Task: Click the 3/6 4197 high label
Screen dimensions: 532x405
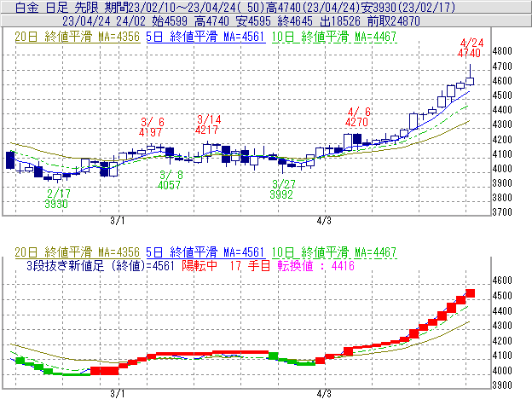Action: [151, 127]
